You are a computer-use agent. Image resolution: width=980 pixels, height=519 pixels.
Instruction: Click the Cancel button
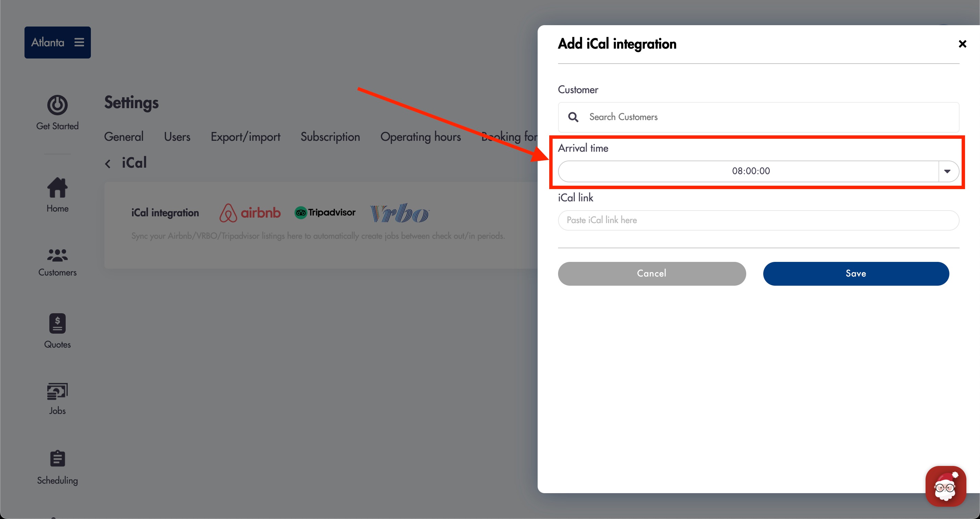(652, 273)
